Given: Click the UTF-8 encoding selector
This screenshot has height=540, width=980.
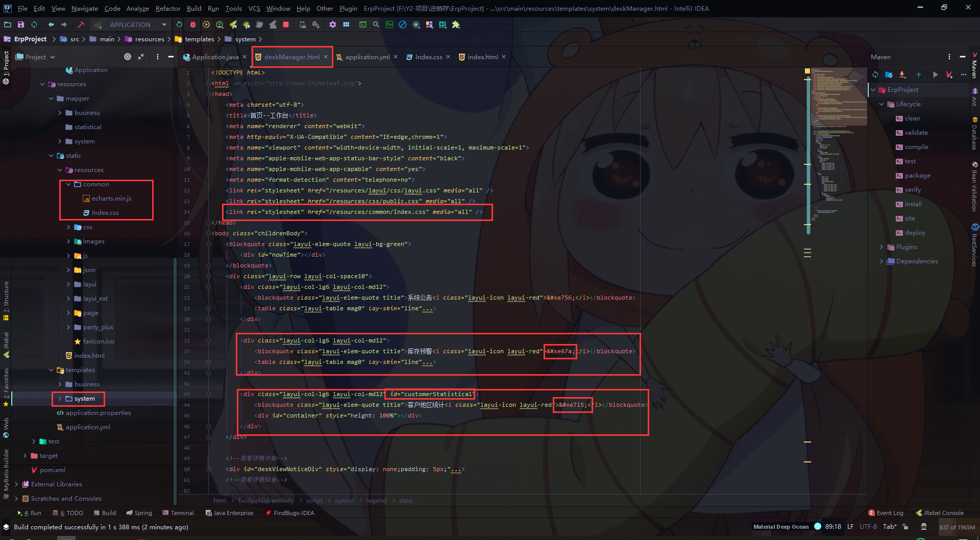Looking at the screenshot, I should click(x=868, y=527).
